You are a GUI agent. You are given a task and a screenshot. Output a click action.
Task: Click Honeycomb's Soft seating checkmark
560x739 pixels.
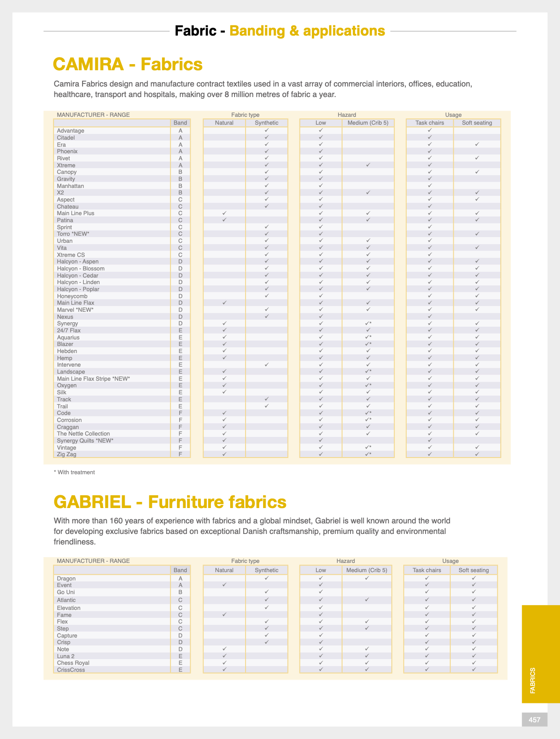(477, 296)
